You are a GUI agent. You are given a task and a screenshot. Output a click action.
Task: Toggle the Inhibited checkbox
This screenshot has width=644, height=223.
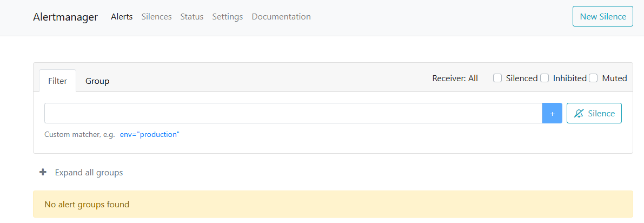(544, 78)
